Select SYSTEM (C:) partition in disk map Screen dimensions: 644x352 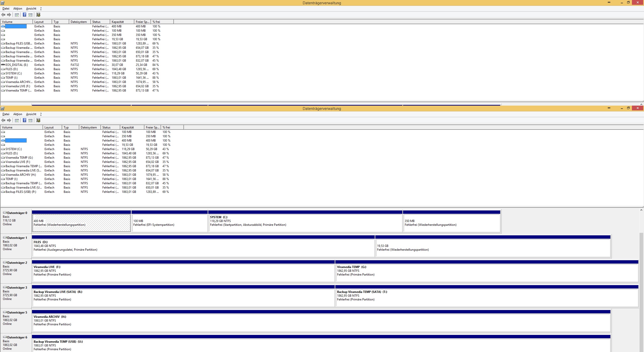click(x=305, y=223)
